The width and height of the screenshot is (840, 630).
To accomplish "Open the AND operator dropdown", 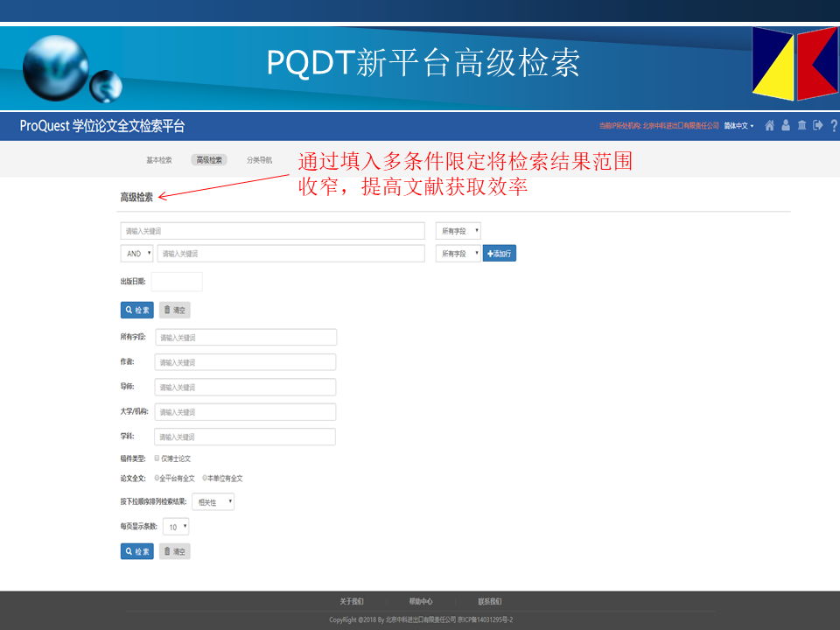I will pyautogui.click(x=136, y=254).
